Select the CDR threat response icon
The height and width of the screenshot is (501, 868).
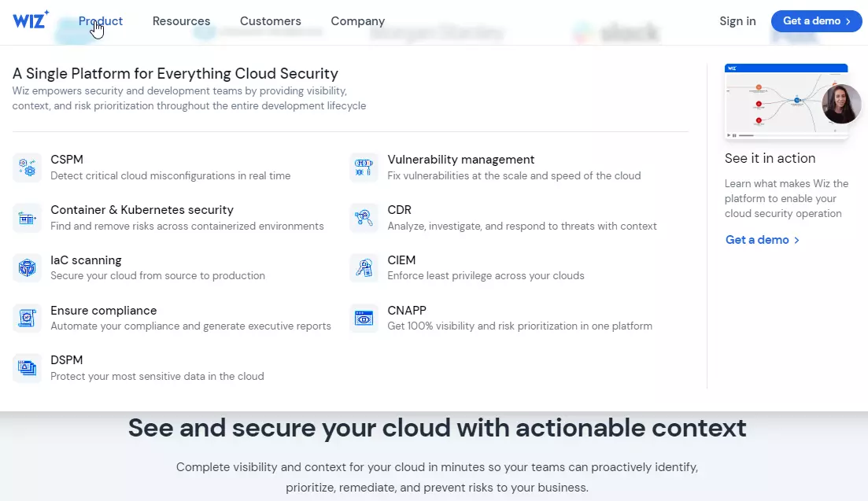[364, 217]
